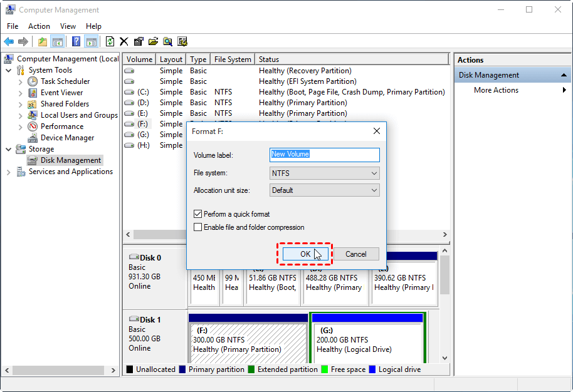Image resolution: width=573 pixels, height=392 pixels.
Task: Select the Local Users and Groups icon
Action: [33, 115]
